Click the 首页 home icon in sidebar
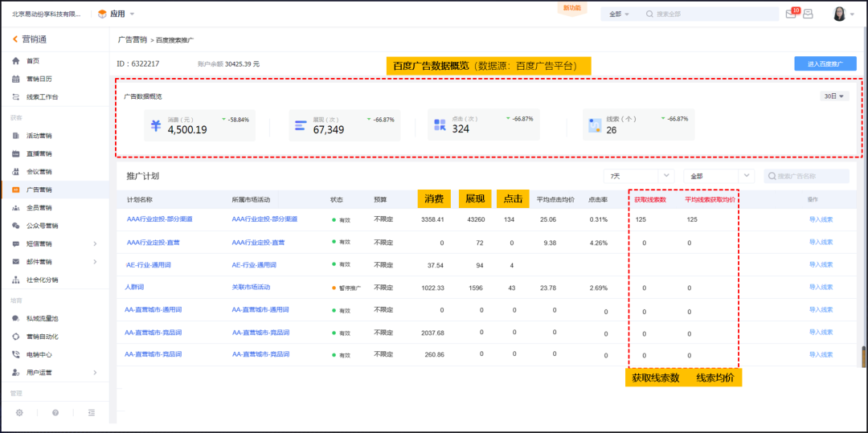The height and width of the screenshot is (433, 868). point(15,61)
